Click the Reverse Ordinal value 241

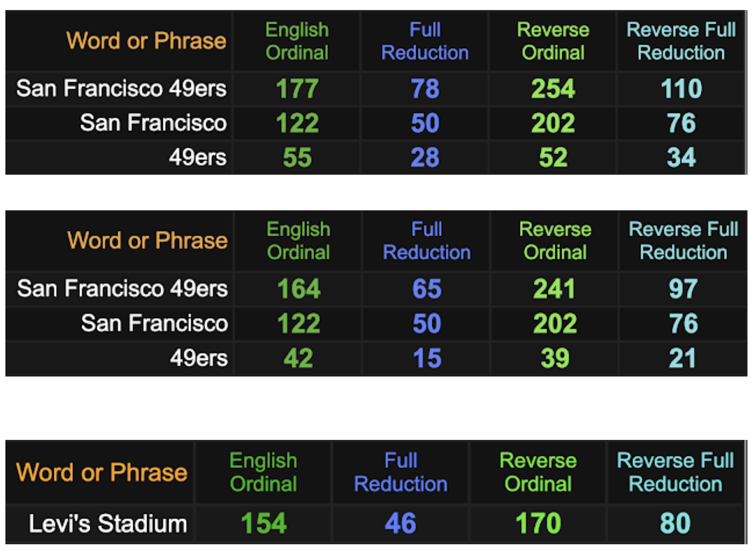(x=555, y=289)
